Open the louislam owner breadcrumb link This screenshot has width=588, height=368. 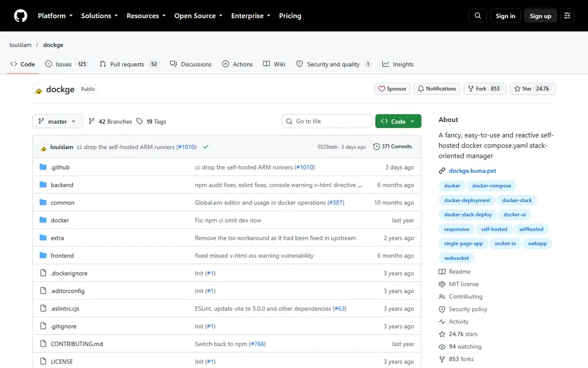click(20, 45)
